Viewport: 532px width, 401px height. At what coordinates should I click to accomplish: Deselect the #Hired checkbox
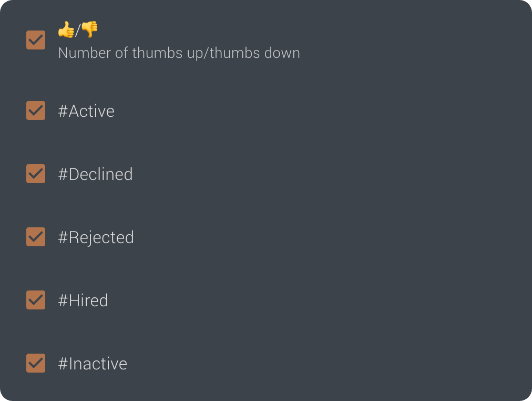tap(36, 300)
